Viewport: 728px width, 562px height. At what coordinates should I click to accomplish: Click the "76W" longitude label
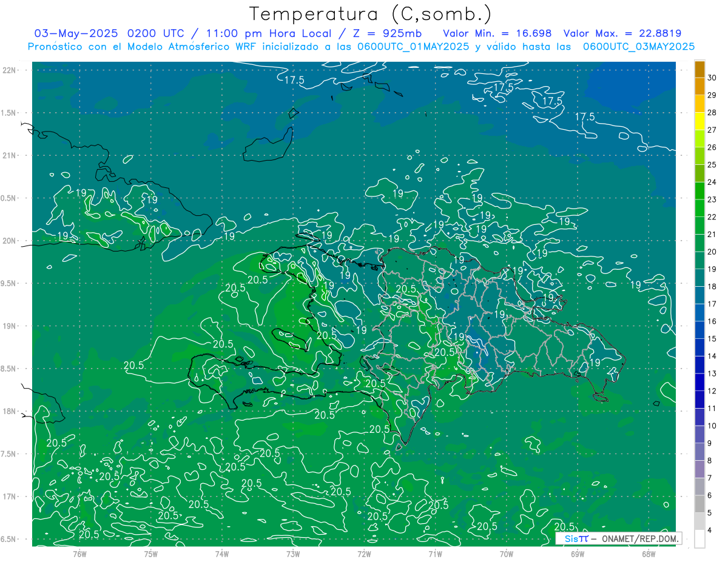(x=79, y=553)
